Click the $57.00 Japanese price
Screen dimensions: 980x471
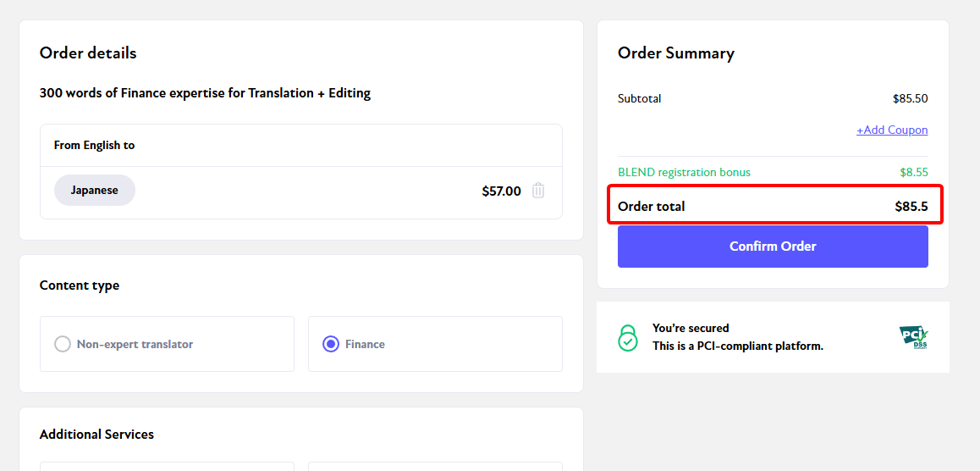tap(501, 191)
